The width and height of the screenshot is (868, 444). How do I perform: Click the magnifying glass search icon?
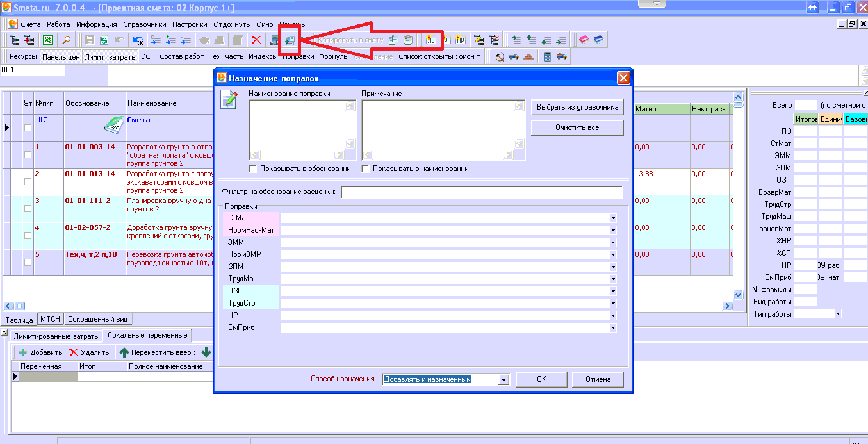coord(65,40)
